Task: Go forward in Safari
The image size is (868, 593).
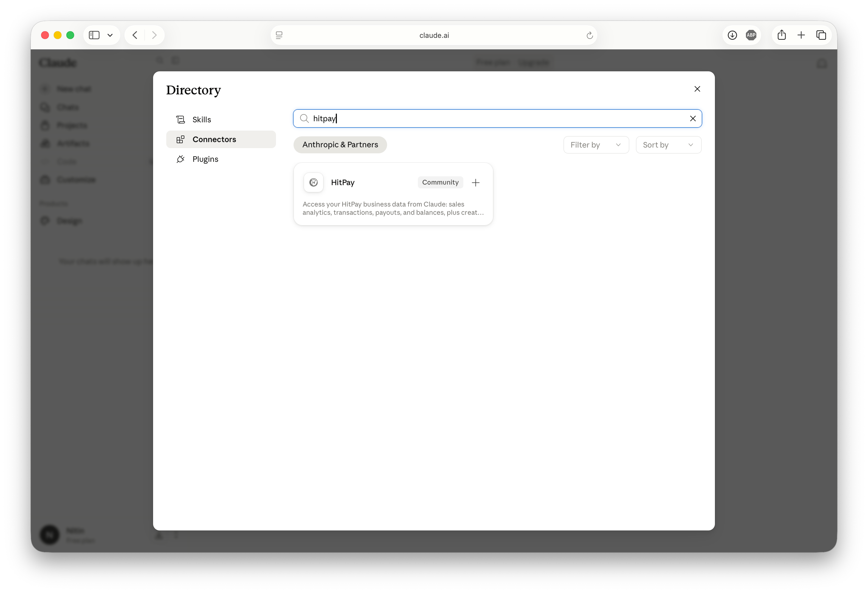Action: [154, 35]
